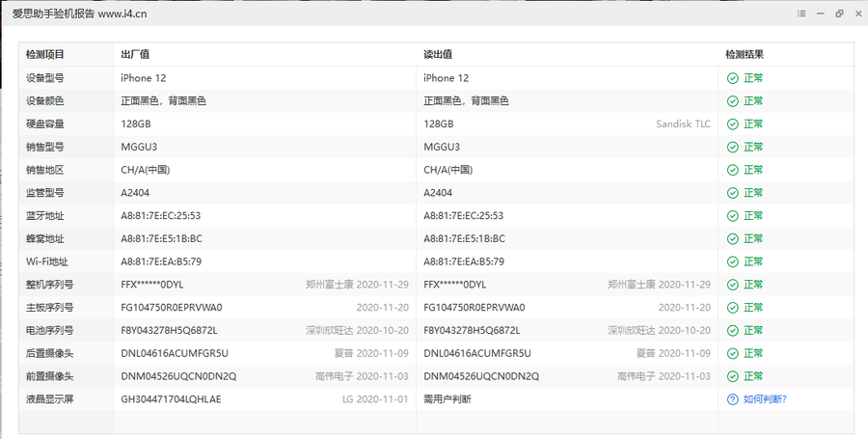Screen dimensions: 868x439
Task: Click the 读出值 column header
Action: (x=437, y=55)
